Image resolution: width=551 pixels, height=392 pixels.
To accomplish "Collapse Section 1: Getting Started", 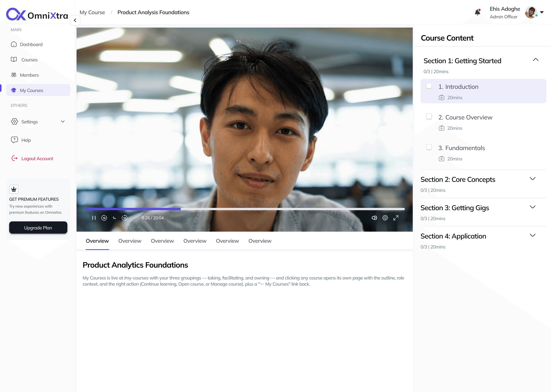I will [536, 60].
